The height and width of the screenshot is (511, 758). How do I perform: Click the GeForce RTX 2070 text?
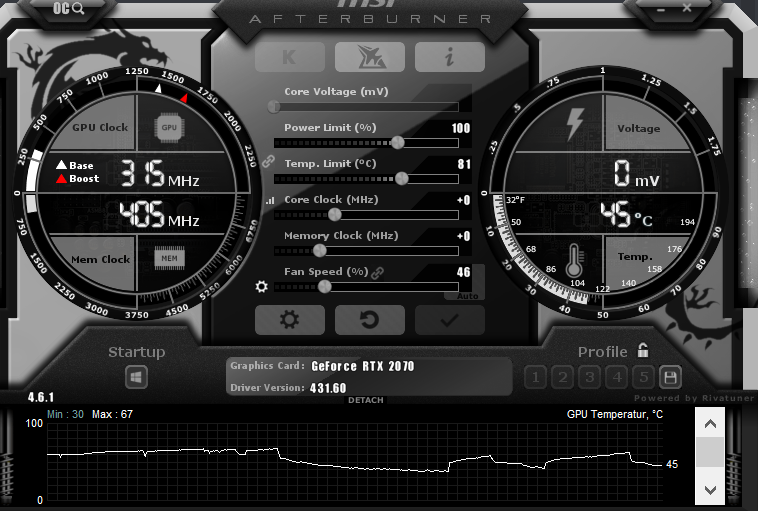[363, 366]
